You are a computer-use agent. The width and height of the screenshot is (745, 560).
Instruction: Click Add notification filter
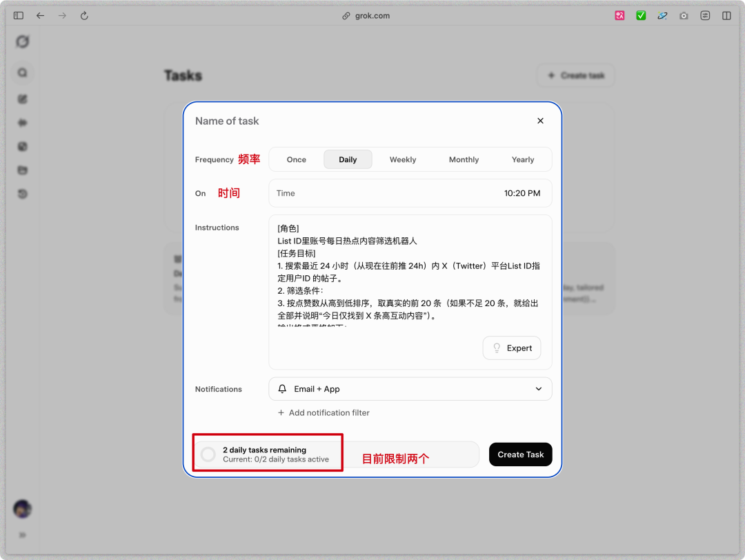click(324, 412)
